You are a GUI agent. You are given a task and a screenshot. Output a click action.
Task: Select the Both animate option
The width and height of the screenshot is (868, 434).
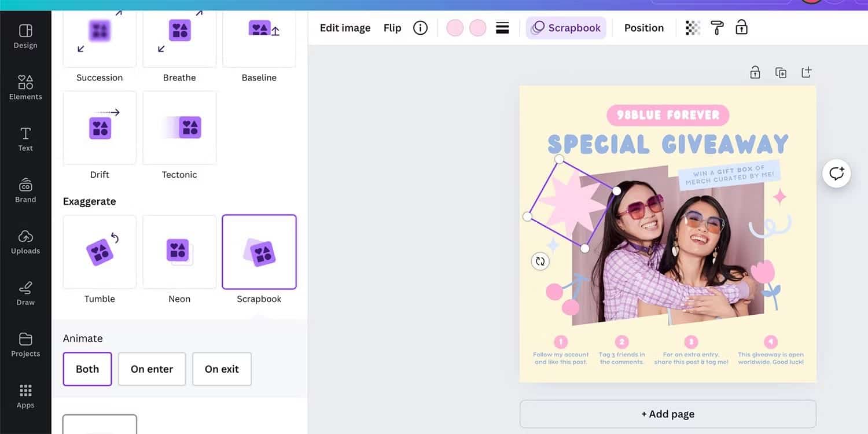click(87, 369)
